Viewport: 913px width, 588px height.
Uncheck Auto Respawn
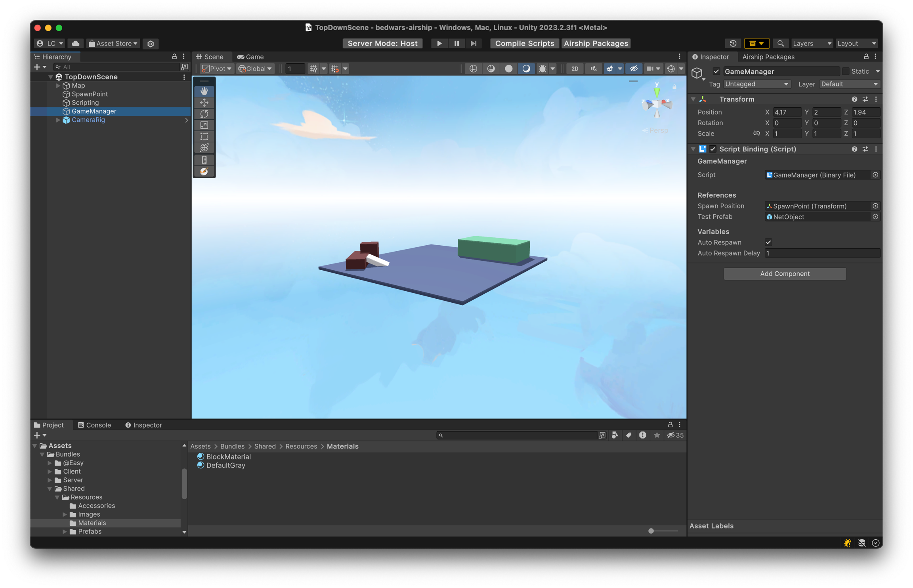tap(768, 242)
